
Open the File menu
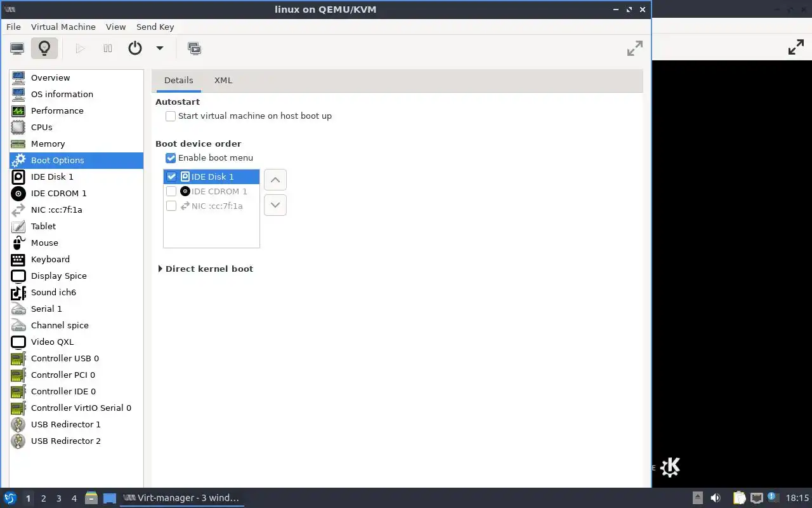(x=13, y=27)
